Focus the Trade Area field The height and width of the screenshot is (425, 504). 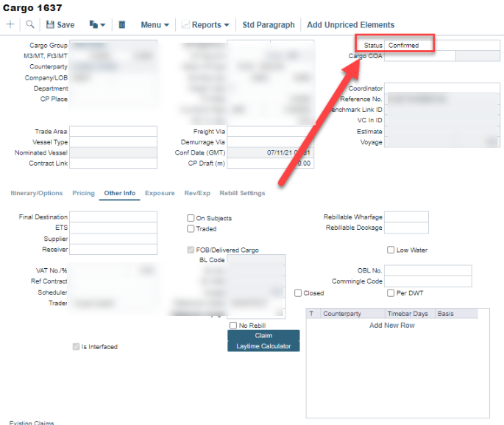[x=113, y=131]
